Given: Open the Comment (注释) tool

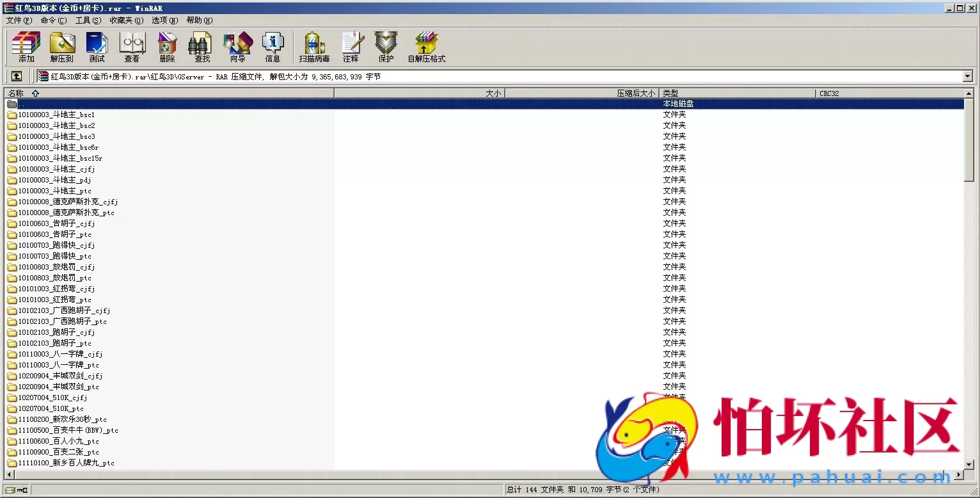Looking at the screenshot, I should (x=351, y=47).
